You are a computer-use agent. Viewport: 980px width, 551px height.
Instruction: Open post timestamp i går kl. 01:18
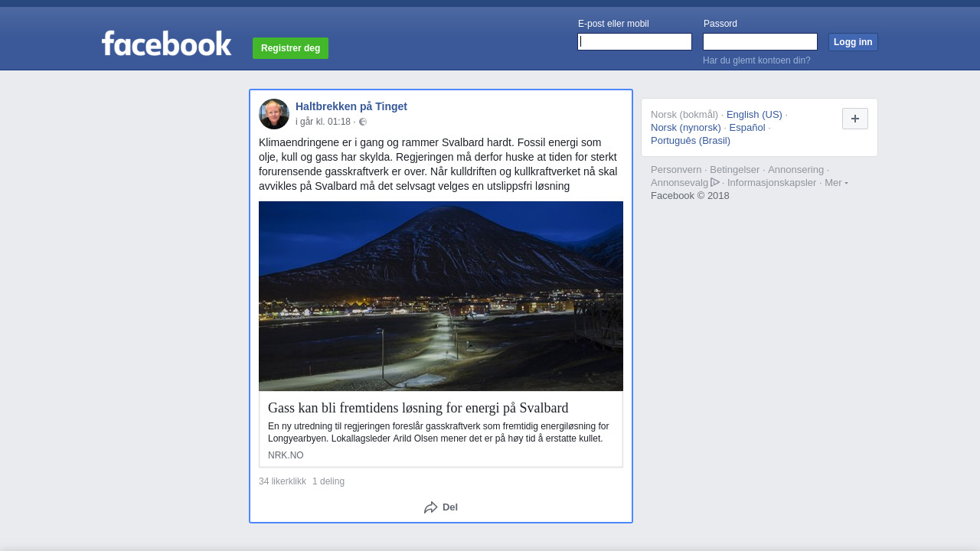(x=323, y=122)
